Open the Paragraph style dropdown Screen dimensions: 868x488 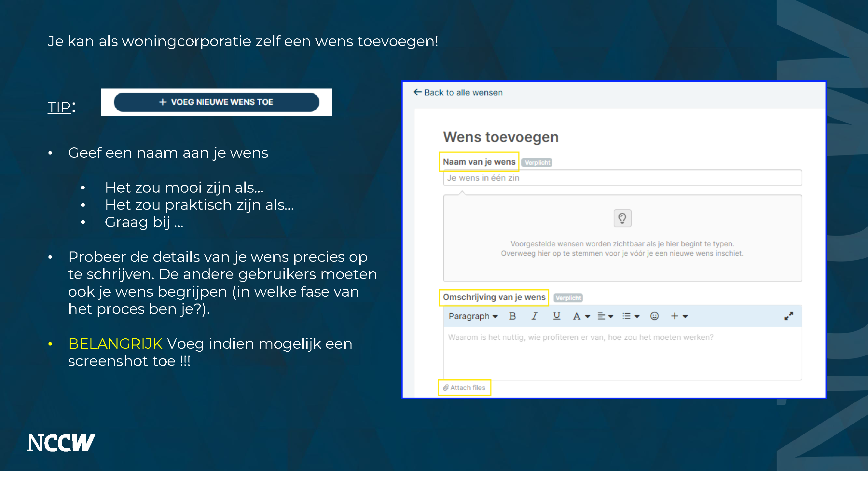point(473,316)
